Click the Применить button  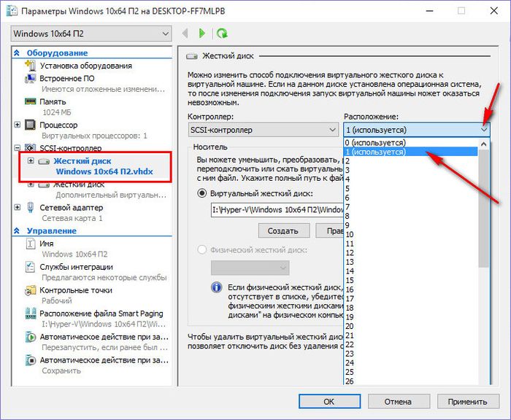[x=468, y=402]
